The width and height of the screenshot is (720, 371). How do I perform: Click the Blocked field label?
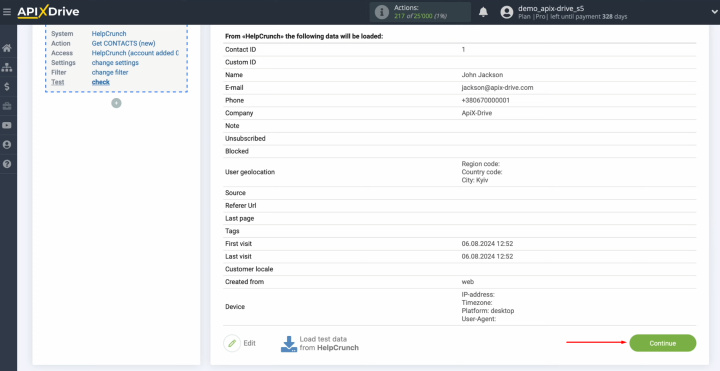coord(236,151)
